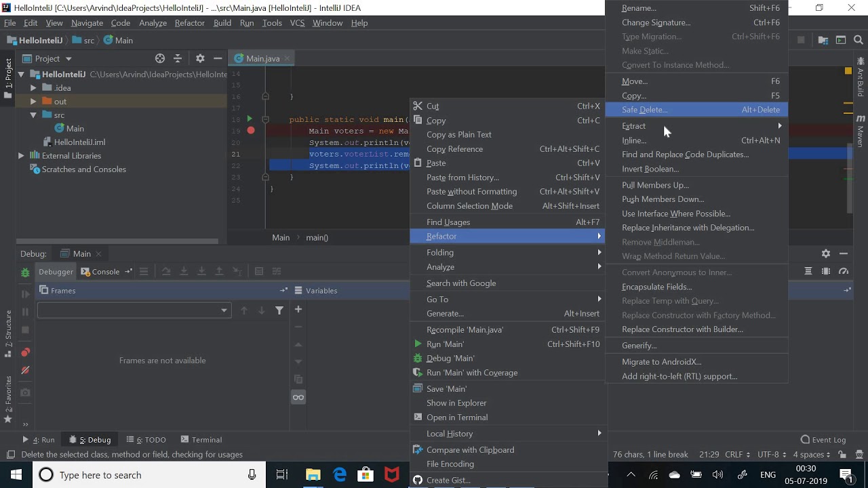Image resolution: width=868 pixels, height=488 pixels.
Task: Hide the Project panel with the minus icon
Action: [x=218, y=58]
